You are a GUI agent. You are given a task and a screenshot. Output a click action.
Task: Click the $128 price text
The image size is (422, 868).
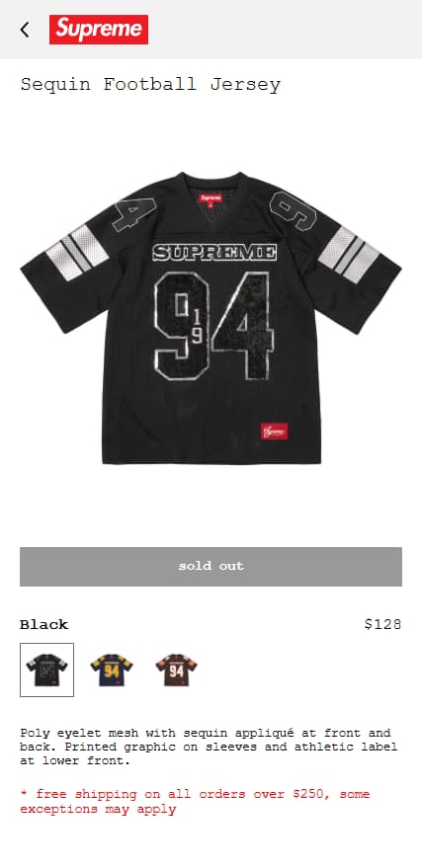382,624
